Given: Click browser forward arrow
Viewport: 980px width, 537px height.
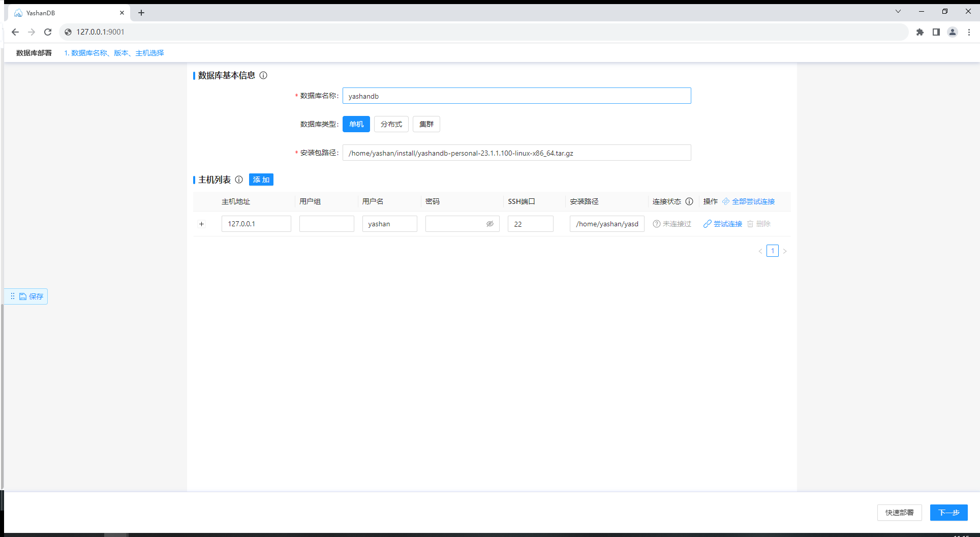Looking at the screenshot, I should [x=32, y=32].
